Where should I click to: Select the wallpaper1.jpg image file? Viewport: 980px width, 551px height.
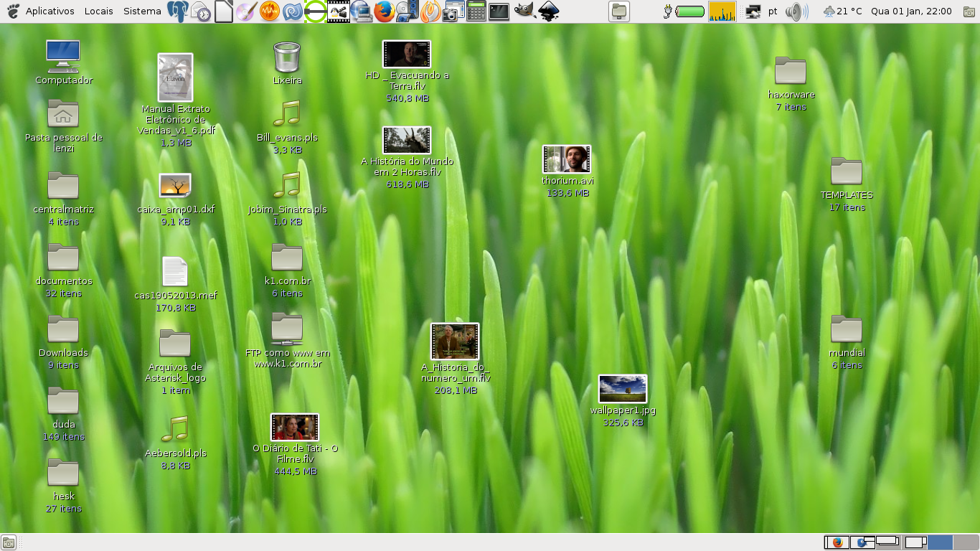pyautogui.click(x=623, y=389)
